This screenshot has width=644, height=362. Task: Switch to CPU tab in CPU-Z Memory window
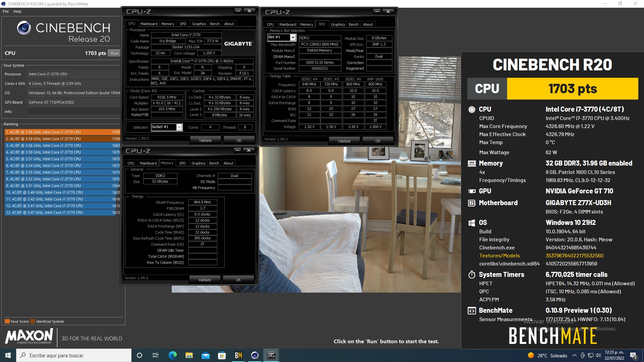tap(131, 163)
